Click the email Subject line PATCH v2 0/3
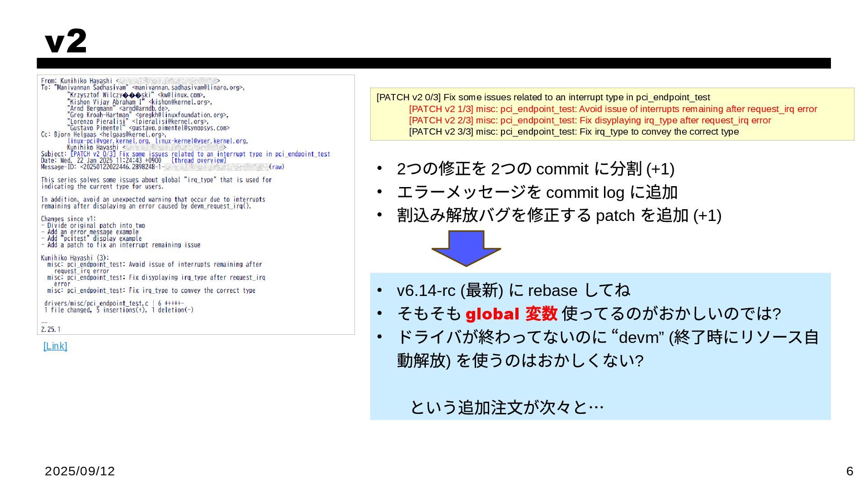Screen dimensions: 868x488 point(200,154)
